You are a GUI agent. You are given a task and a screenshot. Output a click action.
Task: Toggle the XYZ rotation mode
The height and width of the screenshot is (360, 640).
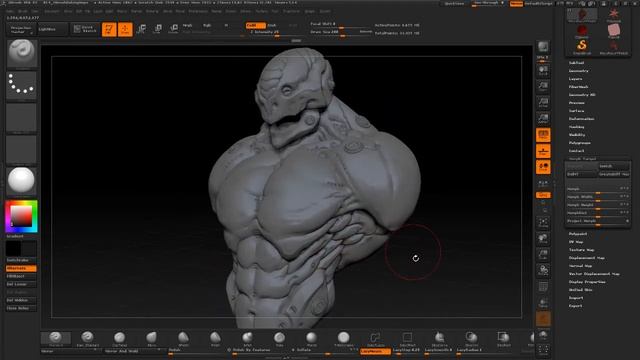[x=543, y=195]
